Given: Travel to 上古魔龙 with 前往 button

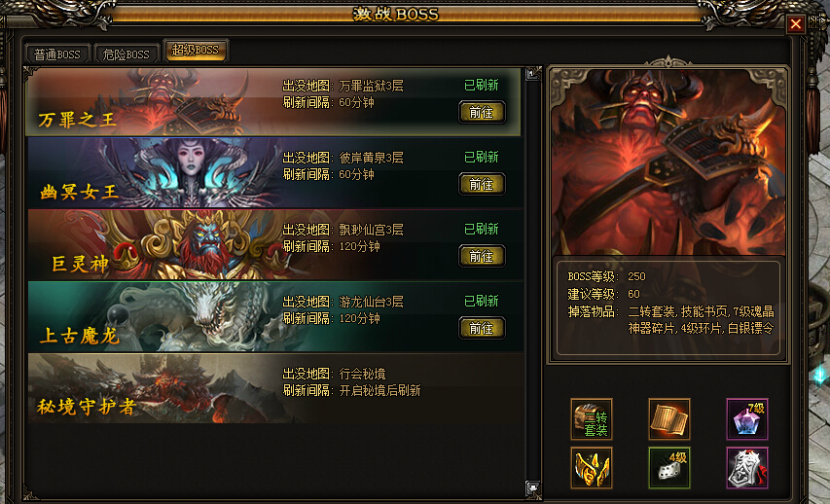Looking at the screenshot, I should click(482, 328).
